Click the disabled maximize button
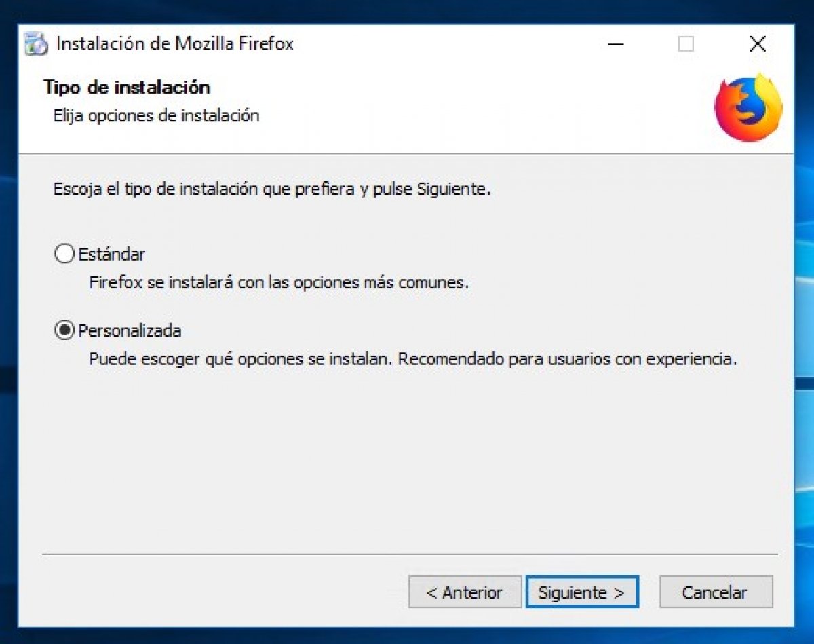Viewport: 814px width, 644px height. tap(686, 44)
